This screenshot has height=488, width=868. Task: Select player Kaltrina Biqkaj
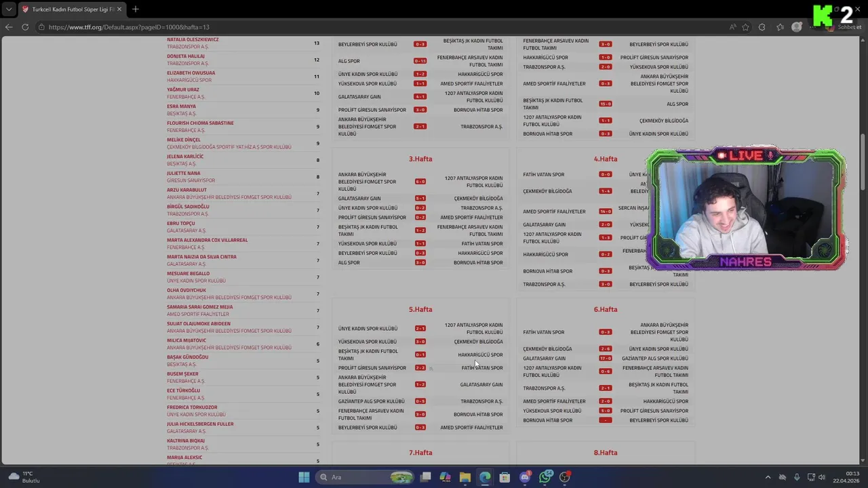pyautogui.click(x=186, y=441)
